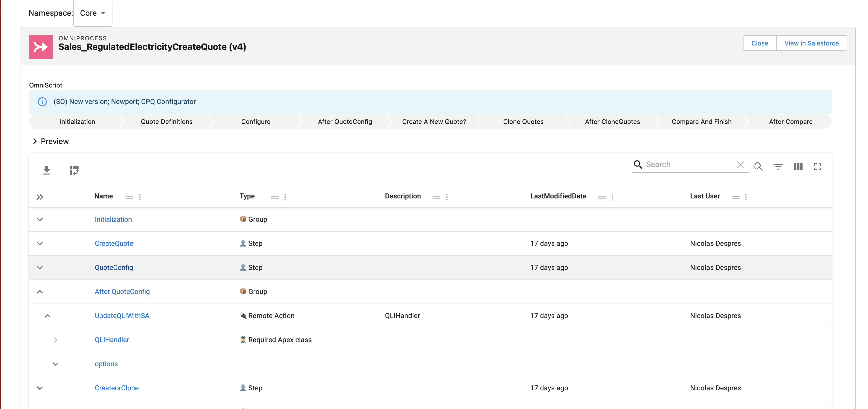Screen dimensions: 868x409
Task: Open the After QuoteConfig link
Action: pos(122,292)
